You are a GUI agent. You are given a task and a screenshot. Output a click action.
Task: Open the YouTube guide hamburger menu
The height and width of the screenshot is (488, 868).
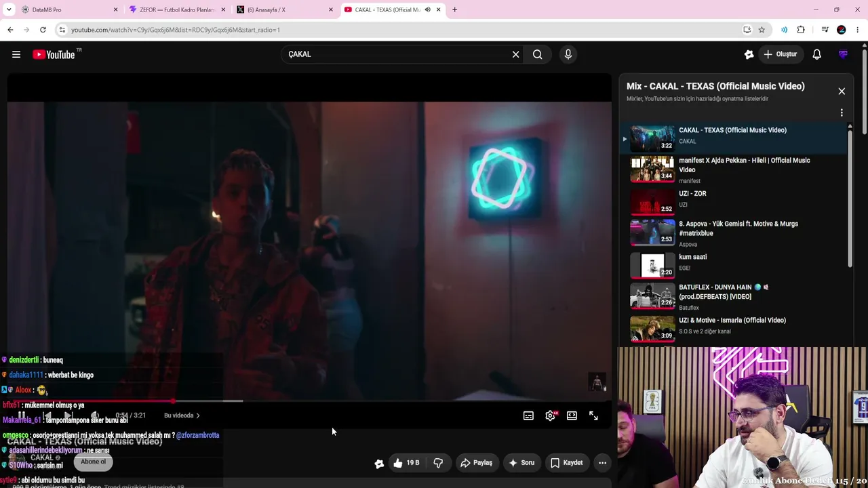click(x=16, y=54)
